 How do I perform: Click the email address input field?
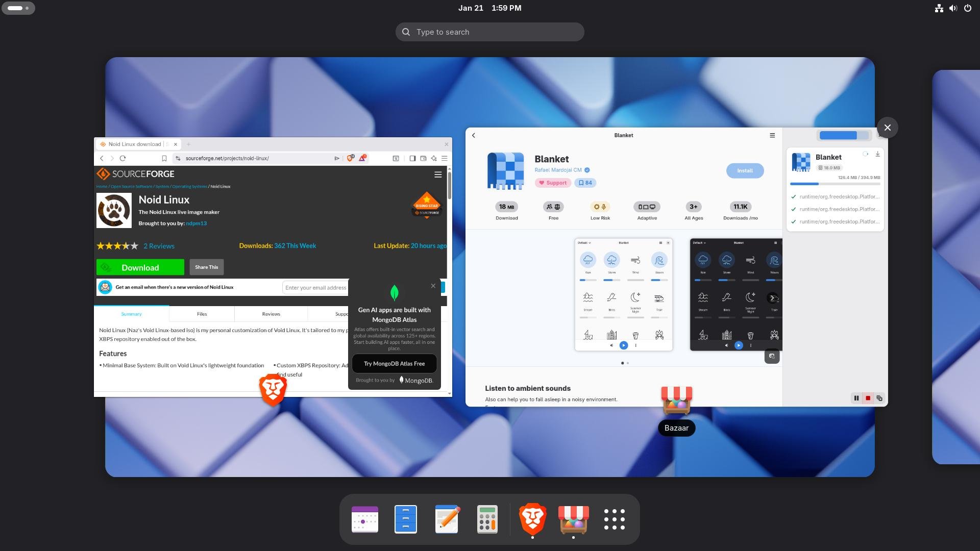tap(315, 288)
